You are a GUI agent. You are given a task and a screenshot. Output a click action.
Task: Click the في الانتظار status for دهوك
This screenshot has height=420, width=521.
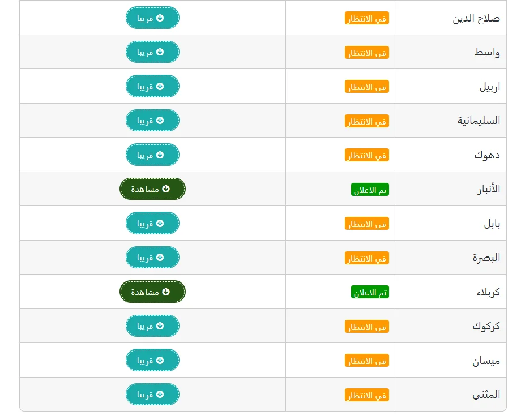coord(367,155)
